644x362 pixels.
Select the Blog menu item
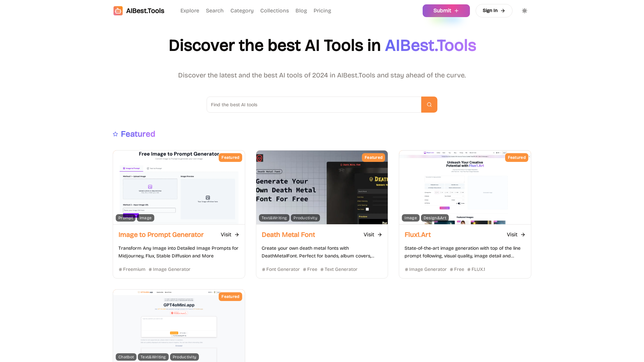(301, 11)
